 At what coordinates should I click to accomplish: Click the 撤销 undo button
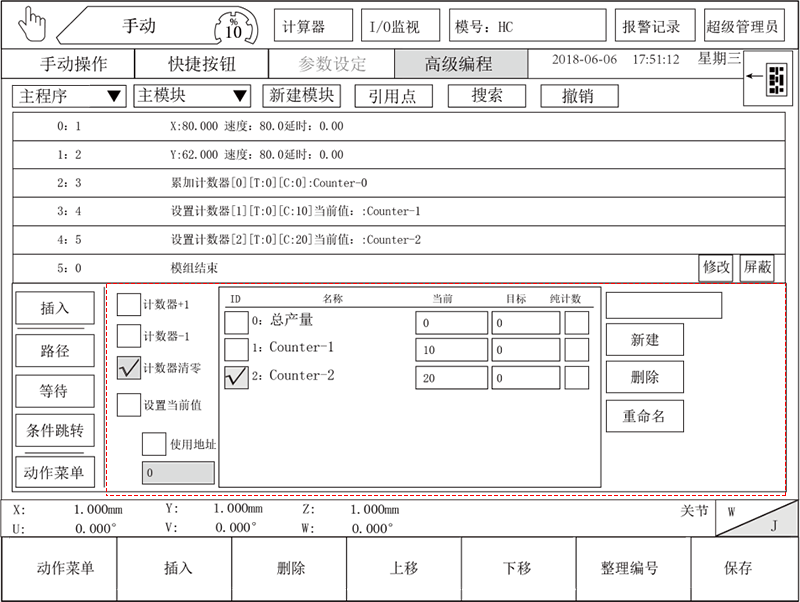579,96
